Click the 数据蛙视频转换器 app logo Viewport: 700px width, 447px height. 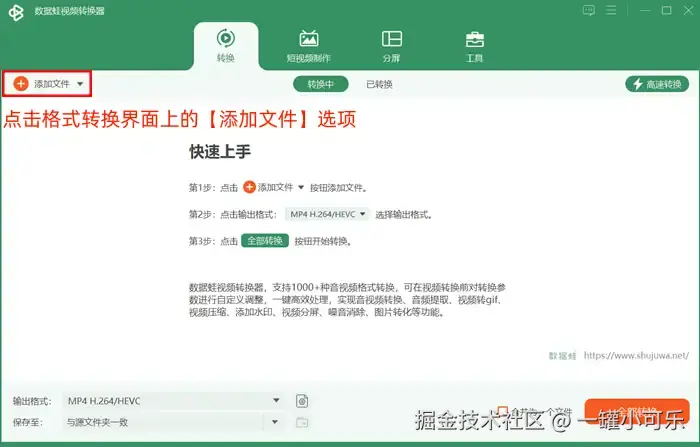click(16, 12)
